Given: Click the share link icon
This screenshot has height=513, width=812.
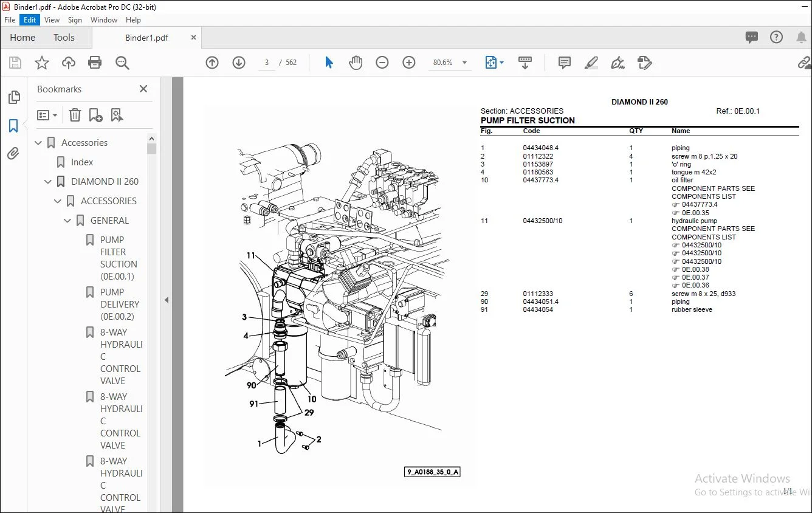Looking at the screenshot, I should [x=805, y=63].
